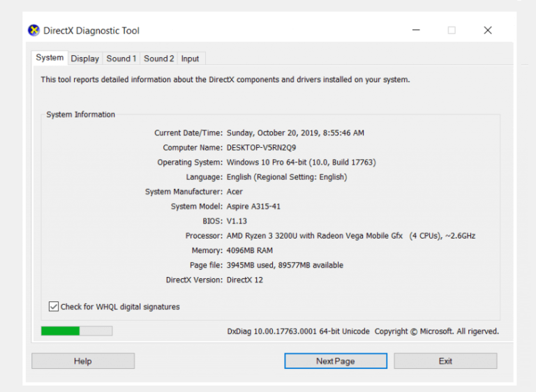Viewport: 536px width, 392px height.
Task: Toggle Check for WHQL digital signatures checkbox
Action: click(x=54, y=307)
